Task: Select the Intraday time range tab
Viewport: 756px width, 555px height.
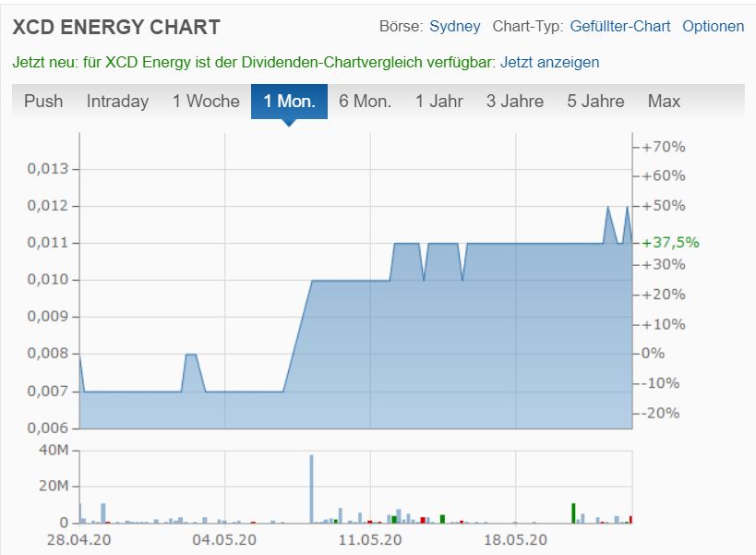Action: tap(117, 102)
